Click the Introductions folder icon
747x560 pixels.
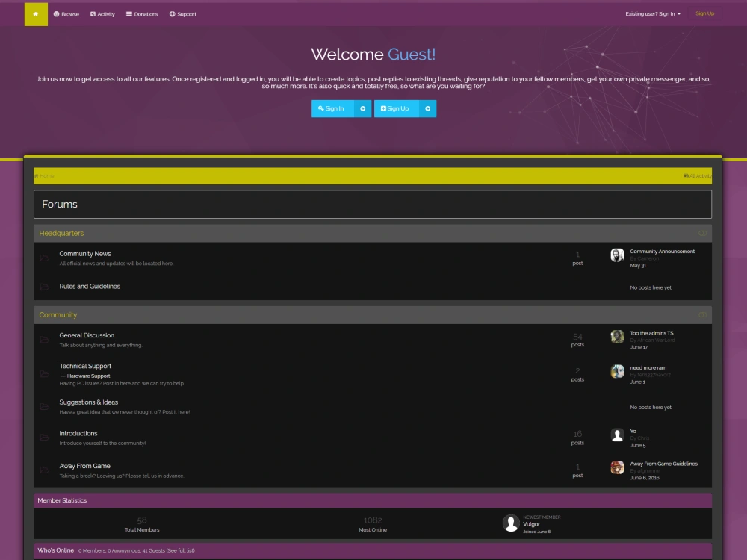tap(45, 437)
